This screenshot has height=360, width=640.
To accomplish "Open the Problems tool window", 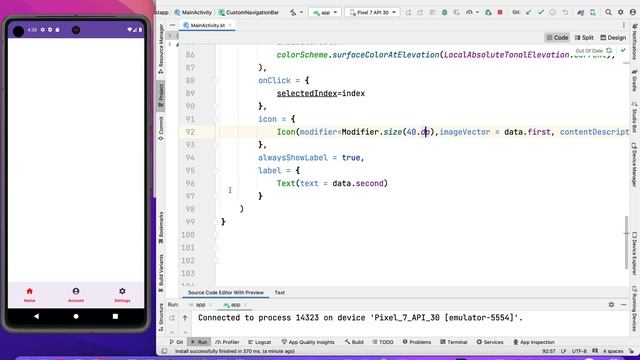I will [x=416, y=342].
